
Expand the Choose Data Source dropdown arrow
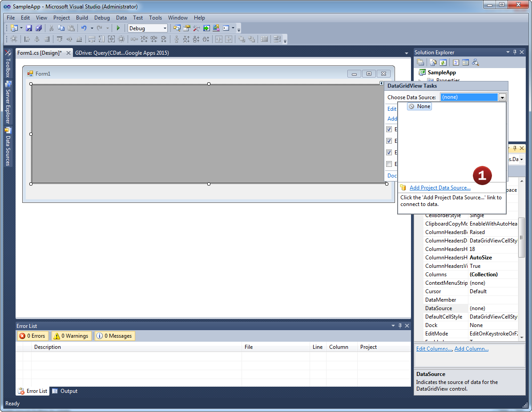pyautogui.click(x=502, y=97)
